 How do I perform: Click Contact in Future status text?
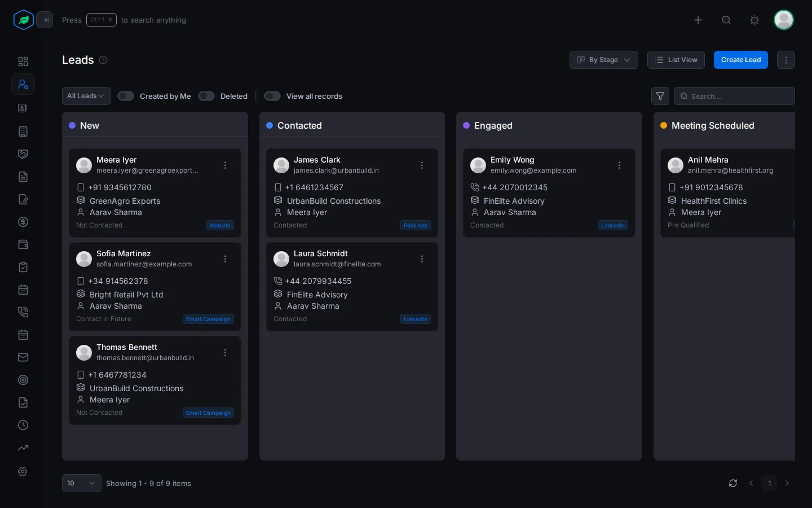pos(104,319)
